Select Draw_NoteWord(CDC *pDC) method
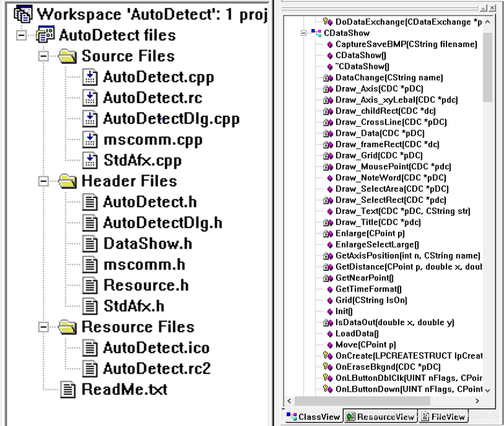This screenshot has width=504, height=426. (x=391, y=178)
